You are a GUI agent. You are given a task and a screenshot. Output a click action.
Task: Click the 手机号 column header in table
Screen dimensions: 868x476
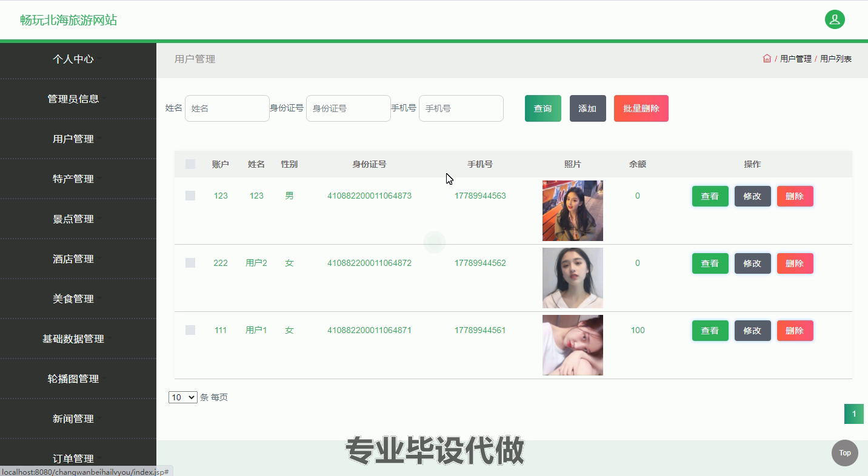480,164
